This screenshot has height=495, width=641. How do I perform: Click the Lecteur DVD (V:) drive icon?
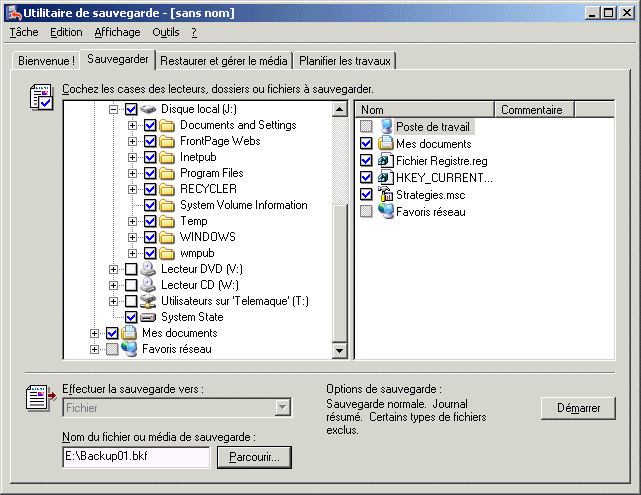(x=149, y=269)
